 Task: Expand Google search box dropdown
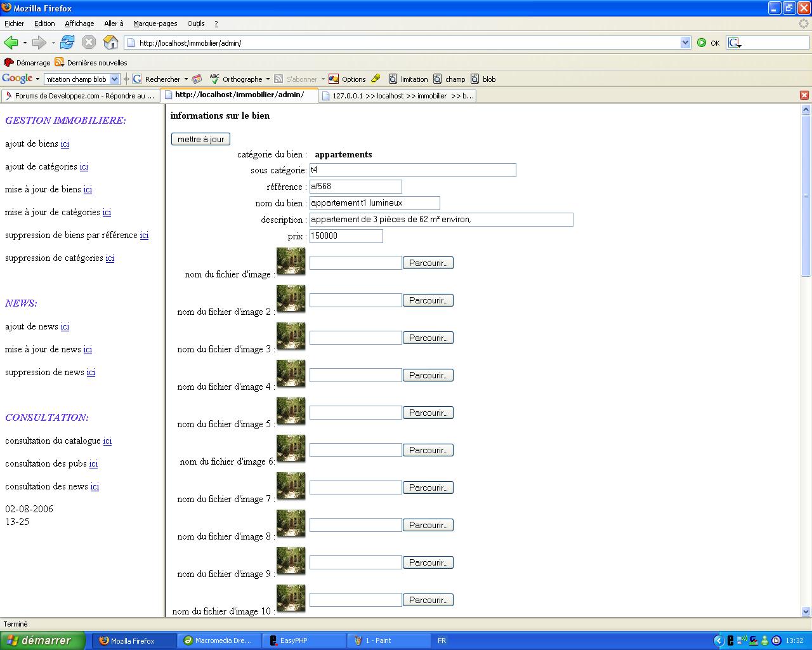(x=114, y=79)
